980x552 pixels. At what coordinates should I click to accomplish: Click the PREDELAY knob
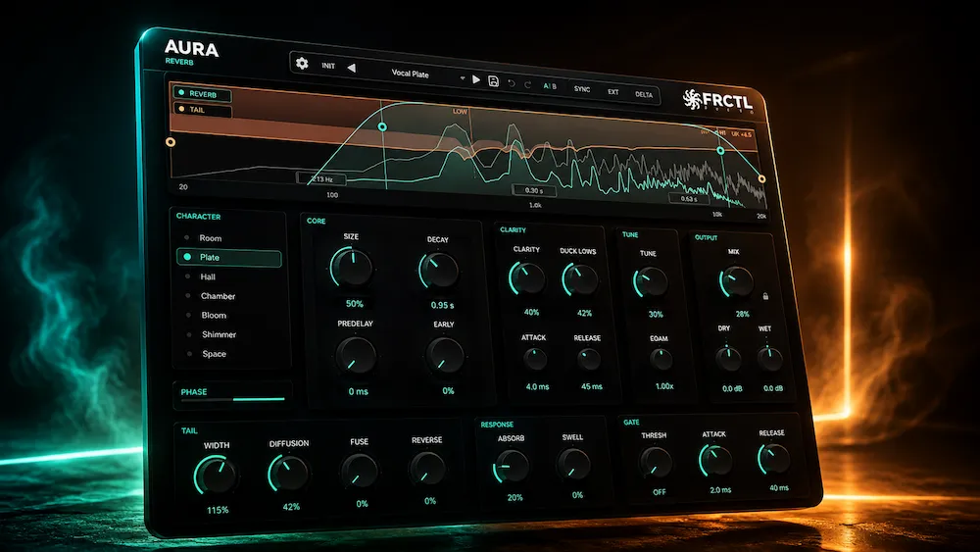[x=357, y=355]
